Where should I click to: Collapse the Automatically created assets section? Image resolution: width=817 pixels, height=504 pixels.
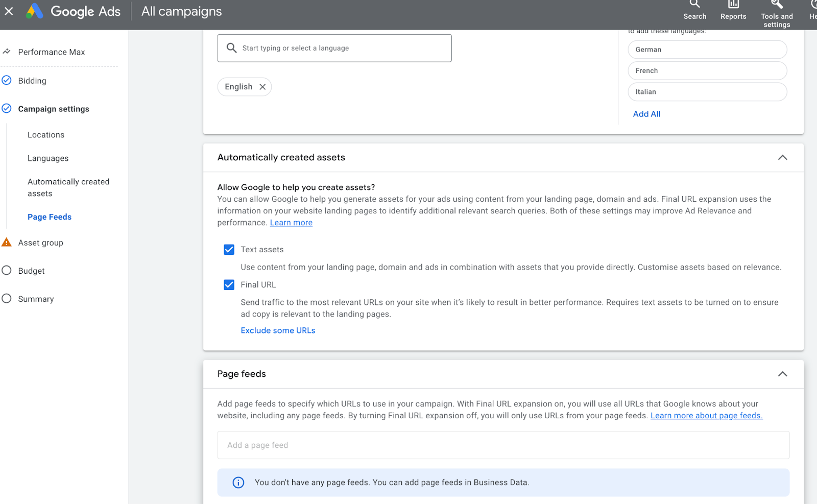click(x=782, y=158)
